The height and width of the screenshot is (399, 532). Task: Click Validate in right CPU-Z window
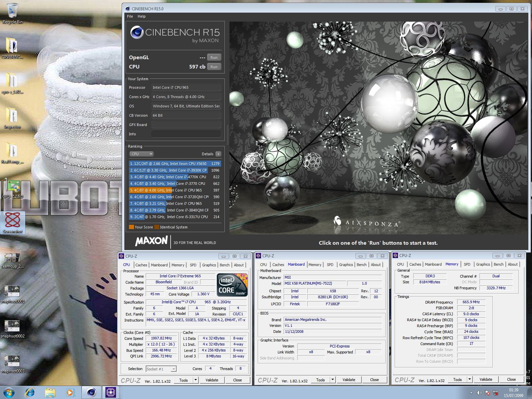[486, 379]
